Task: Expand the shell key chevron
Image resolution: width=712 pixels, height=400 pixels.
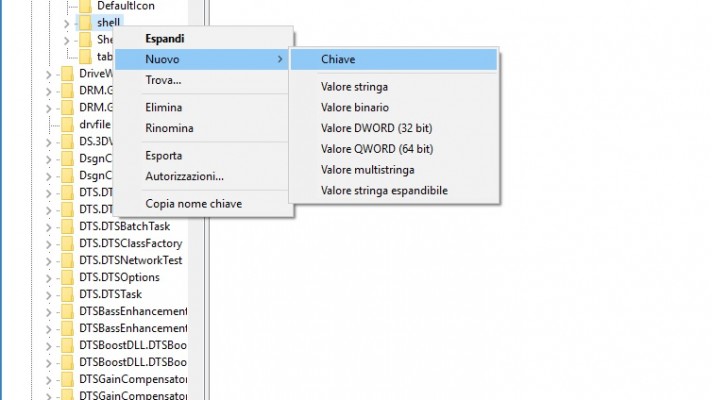Action: pyautogui.click(x=66, y=24)
